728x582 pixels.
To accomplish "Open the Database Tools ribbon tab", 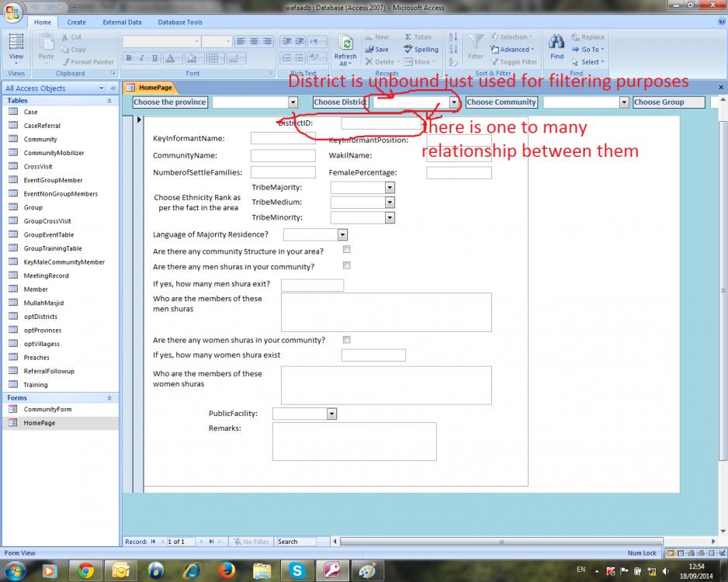I will [x=180, y=22].
